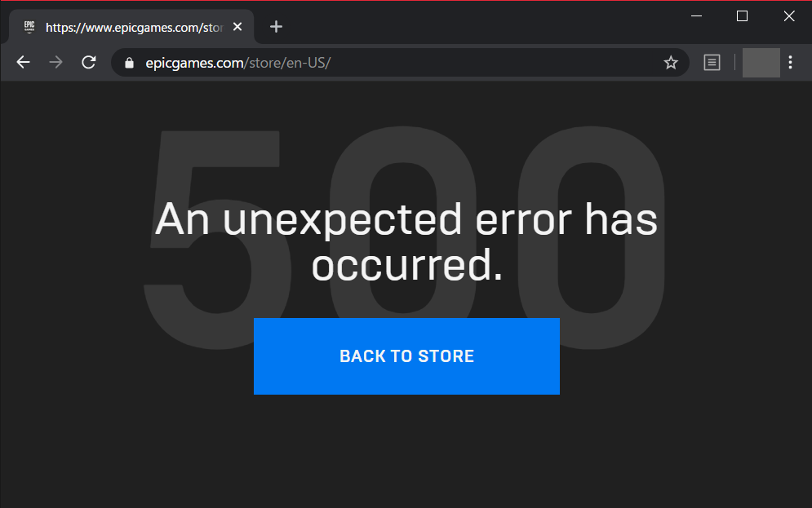Click the BACK TO STORE button
The width and height of the screenshot is (812, 508).
tap(406, 356)
